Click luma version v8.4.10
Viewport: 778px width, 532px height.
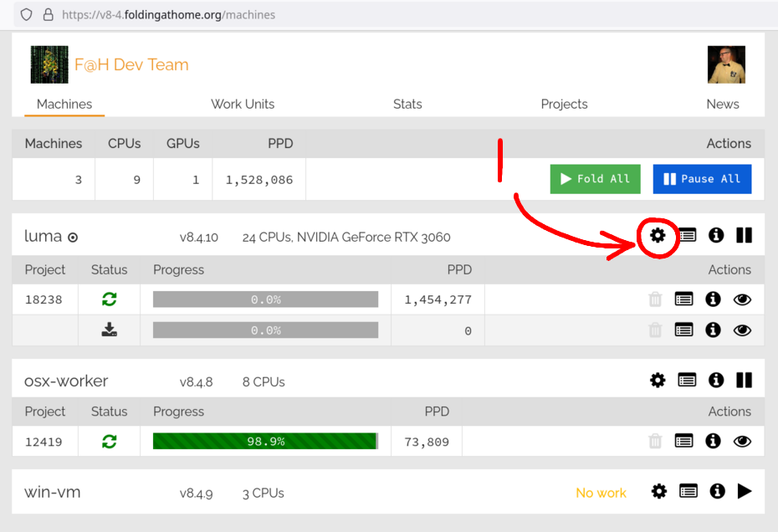pyautogui.click(x=199, y=238)
